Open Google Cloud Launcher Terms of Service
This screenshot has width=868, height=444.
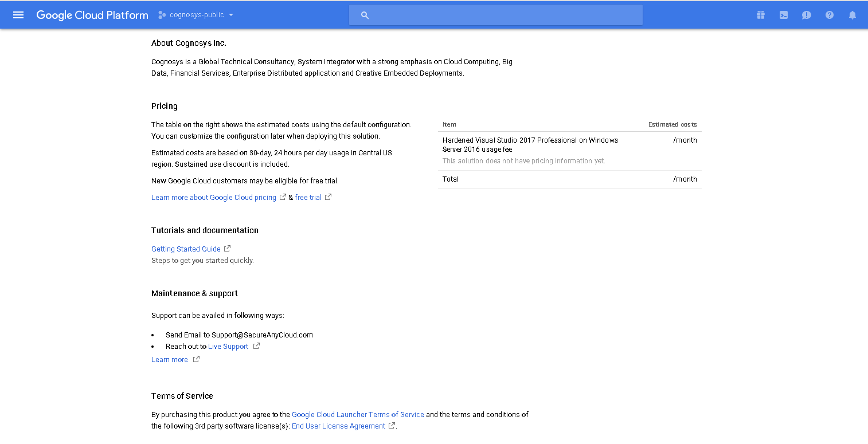tap(358, 415)
